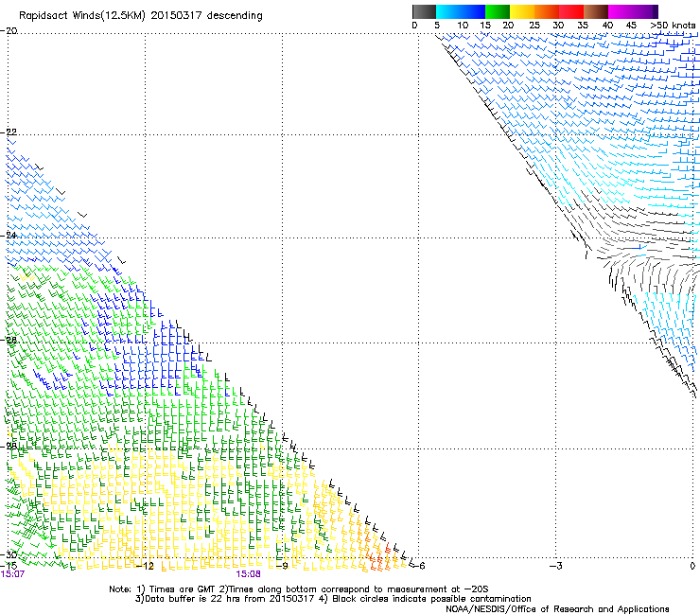The width and height of the screenshot is (700, 615).
Task: Click the 'Data buffer is 22 hrs' note line
Action: [x=333, y=599]
